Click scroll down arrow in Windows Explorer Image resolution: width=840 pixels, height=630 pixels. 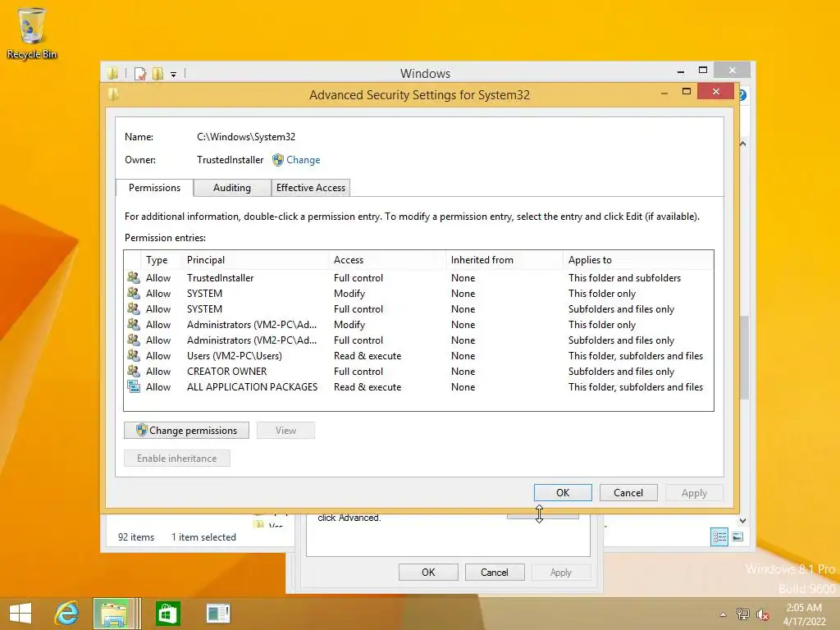coord(743,521)
